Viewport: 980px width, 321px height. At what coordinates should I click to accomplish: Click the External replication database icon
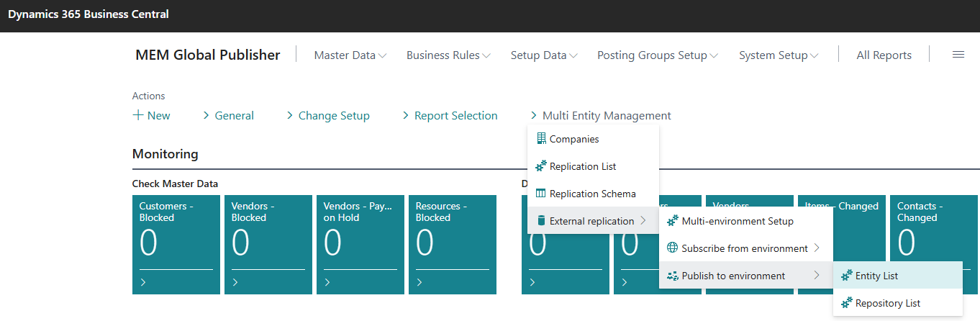pyautogui.click(x=541, y=221)
